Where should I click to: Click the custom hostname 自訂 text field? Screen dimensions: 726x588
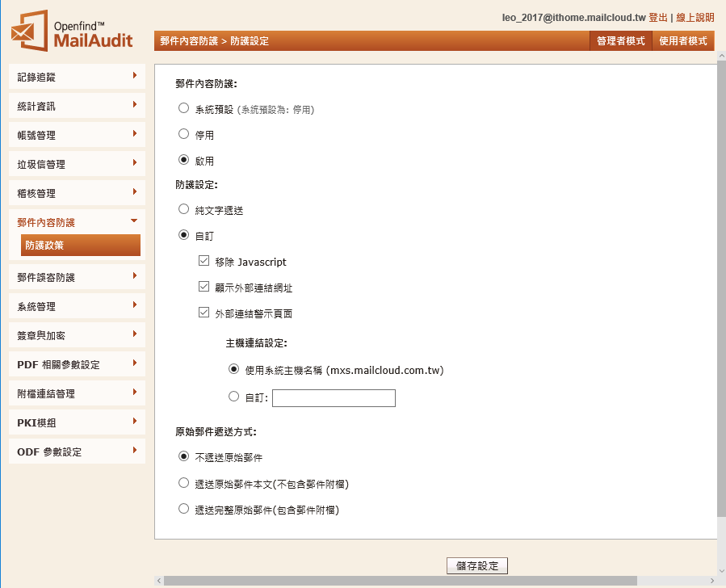tap(334, 397)
